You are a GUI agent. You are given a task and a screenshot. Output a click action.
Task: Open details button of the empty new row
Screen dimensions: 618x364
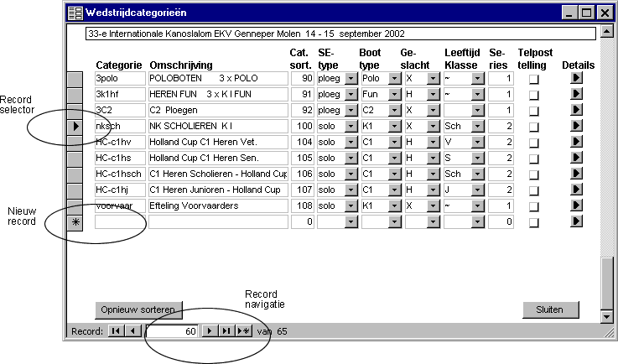(x=576, y=221)
